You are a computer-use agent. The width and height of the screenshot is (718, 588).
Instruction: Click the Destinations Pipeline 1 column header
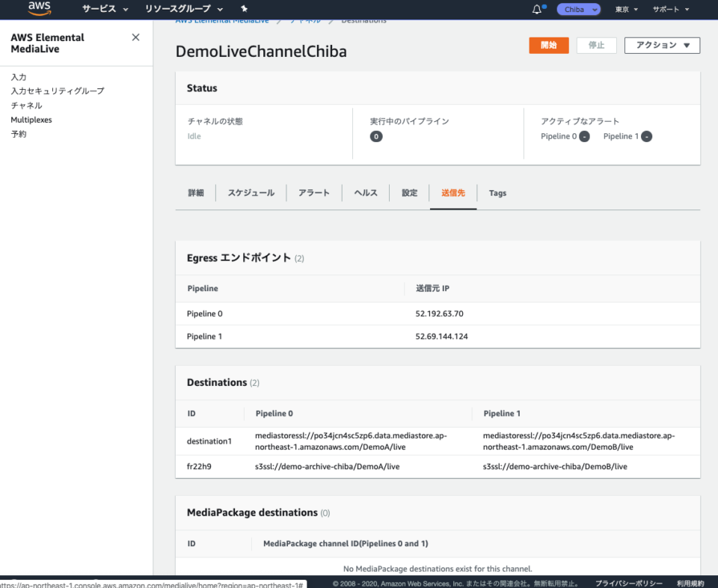502,414
